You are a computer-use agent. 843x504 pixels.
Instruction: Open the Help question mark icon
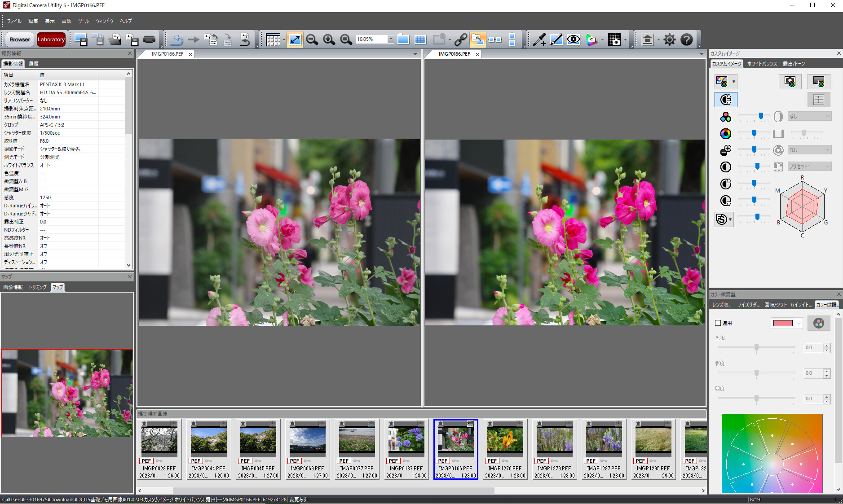687,39
